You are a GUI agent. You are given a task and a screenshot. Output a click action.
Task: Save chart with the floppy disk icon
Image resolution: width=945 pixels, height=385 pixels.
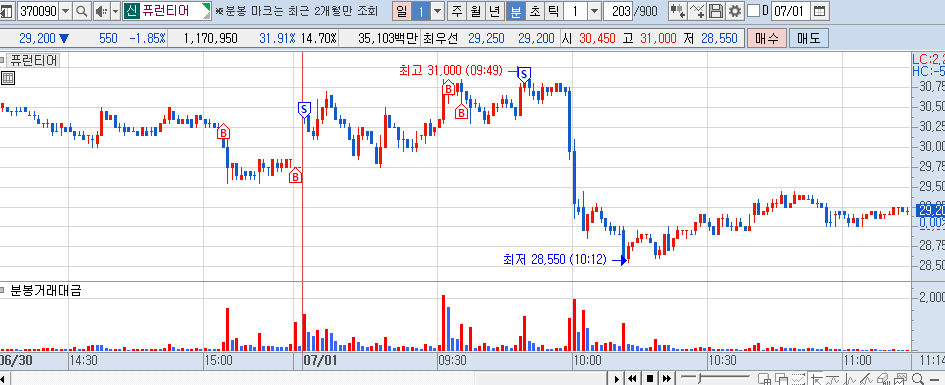716,10
